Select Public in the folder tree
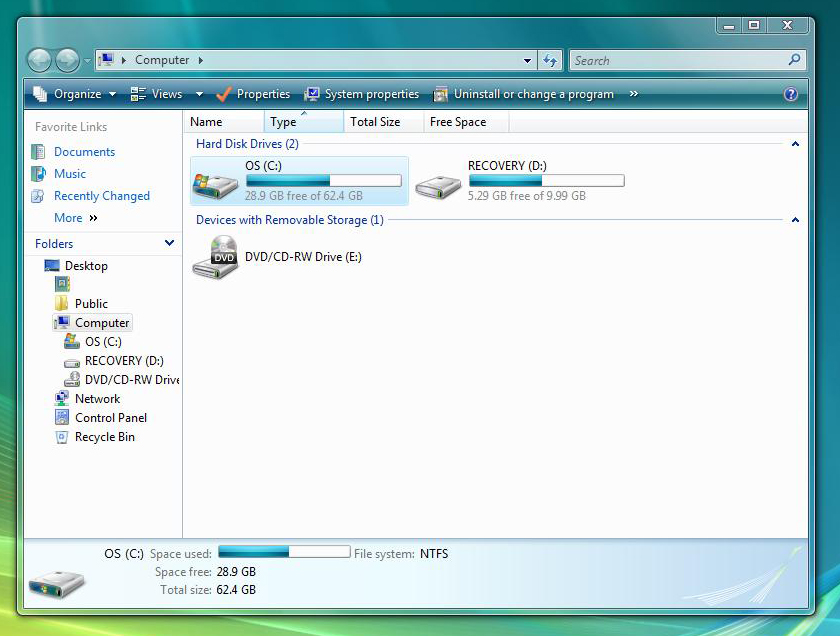Screen dimensions: 840x636 (91, 304)
